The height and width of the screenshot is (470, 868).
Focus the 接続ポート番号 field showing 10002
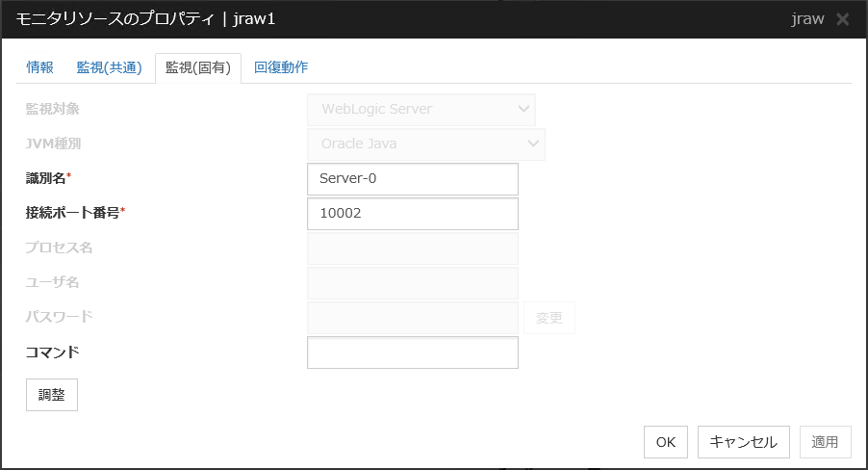[412, 213]
